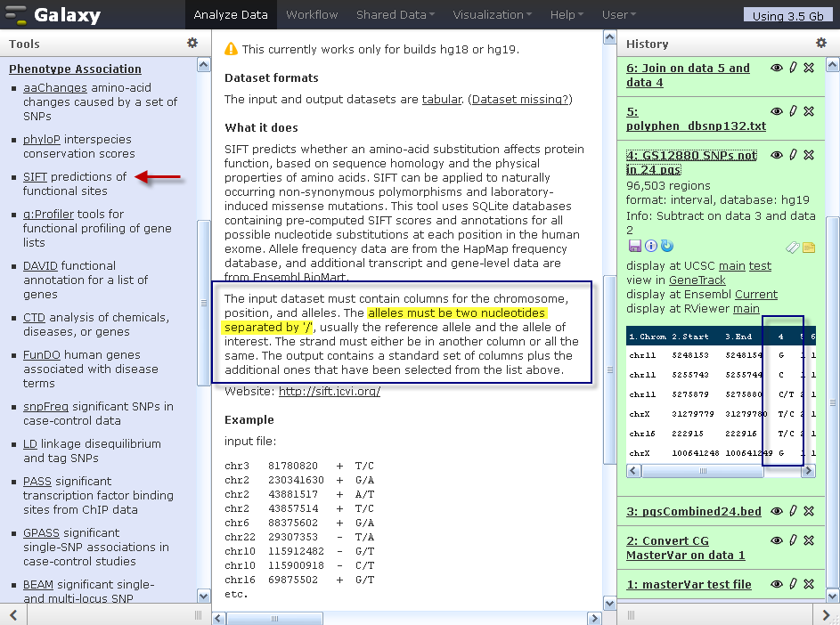Delete the GS12880 SNPs dataset
The height and width of the screenshot is (625, 840).
809,155
